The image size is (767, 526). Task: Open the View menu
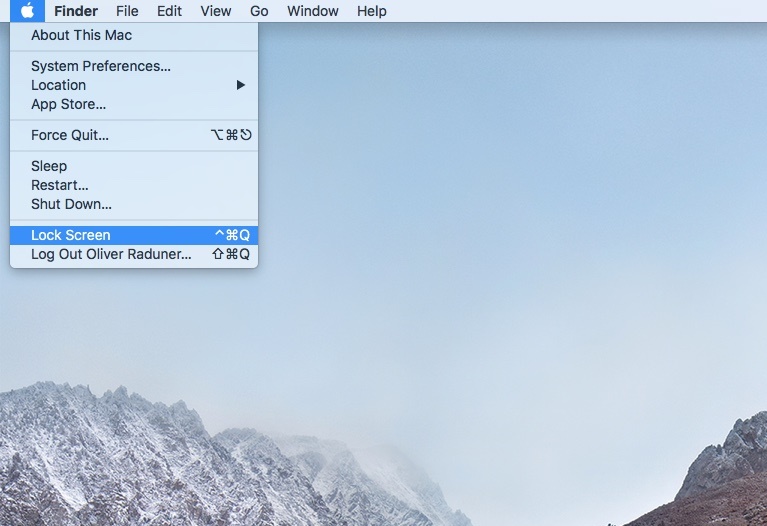[x=216, y=11]
